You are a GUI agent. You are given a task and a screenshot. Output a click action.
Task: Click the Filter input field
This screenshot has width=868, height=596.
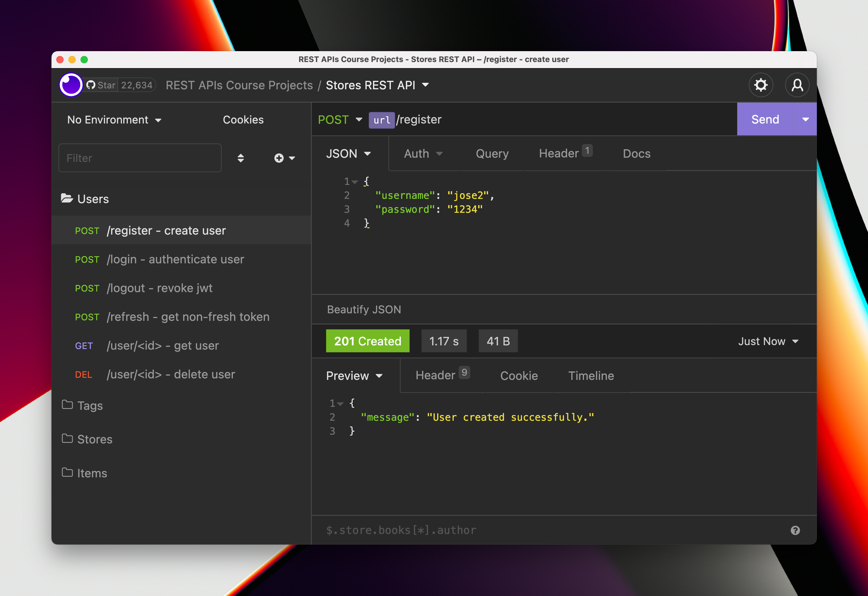click(x=140, y=158)
